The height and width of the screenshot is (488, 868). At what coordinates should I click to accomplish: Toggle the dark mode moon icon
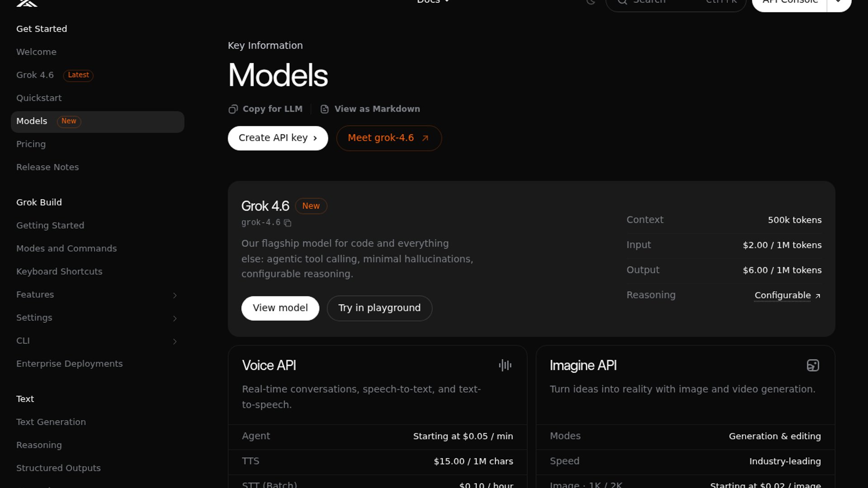coord(590,2)
